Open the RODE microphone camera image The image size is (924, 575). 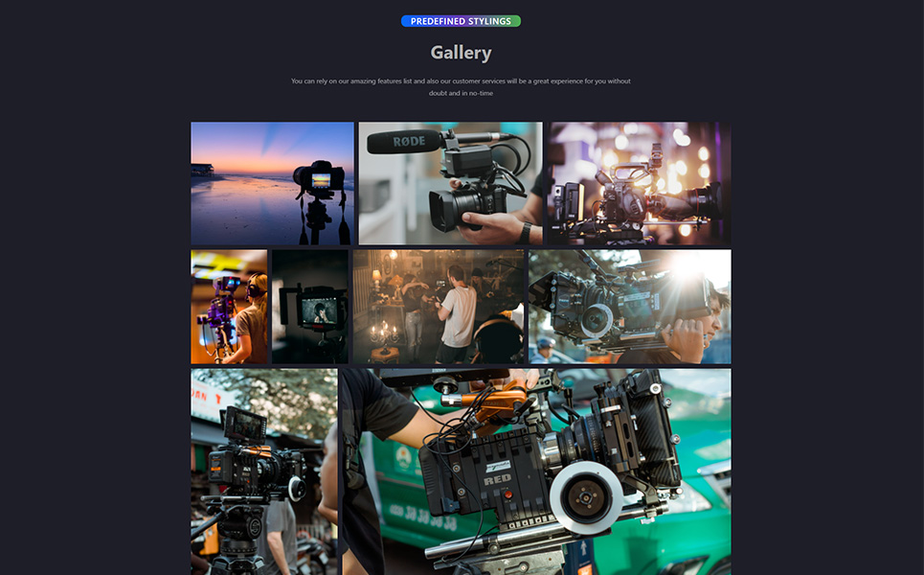pos(450,182)
